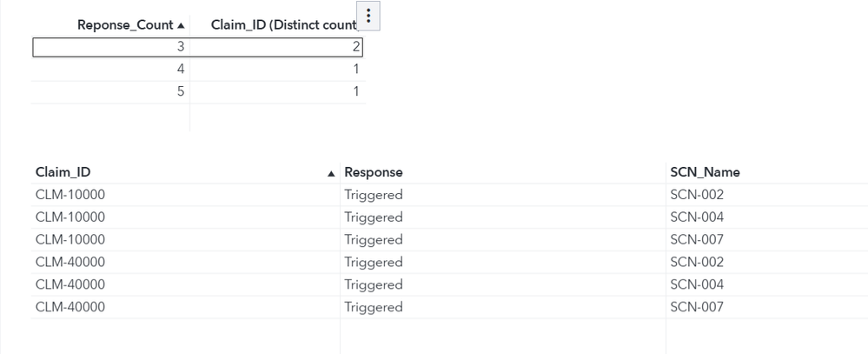The image size is (868, 354).
Task: Click SCN-004 cell in CLM-10000 row
Action: [x=697, y=217]
